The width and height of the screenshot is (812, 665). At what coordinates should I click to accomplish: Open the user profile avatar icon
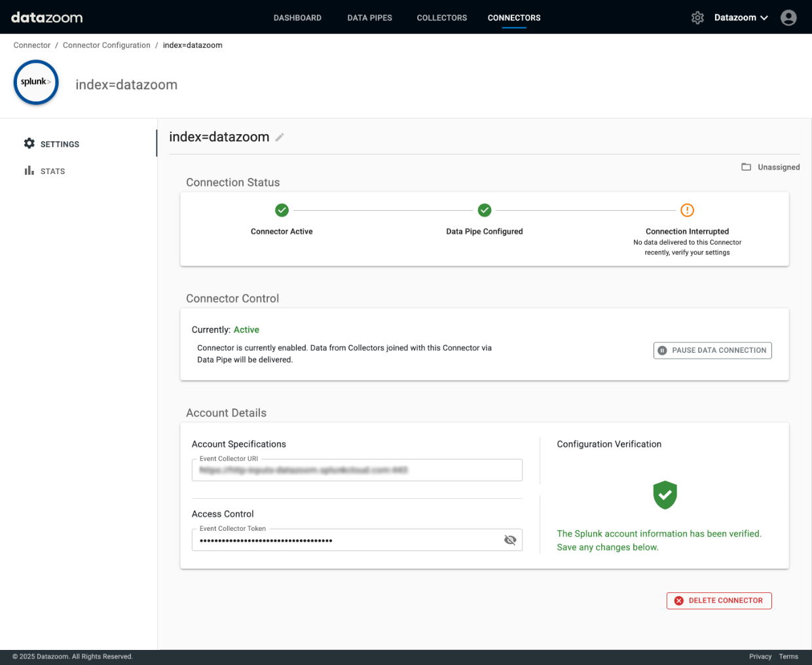(x=788, y=18)
